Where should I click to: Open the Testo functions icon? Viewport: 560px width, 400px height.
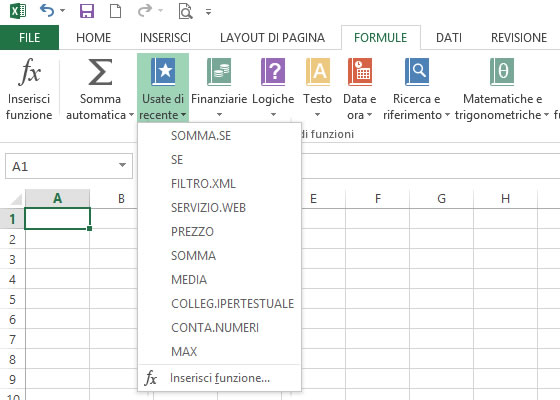click(318, 72)
